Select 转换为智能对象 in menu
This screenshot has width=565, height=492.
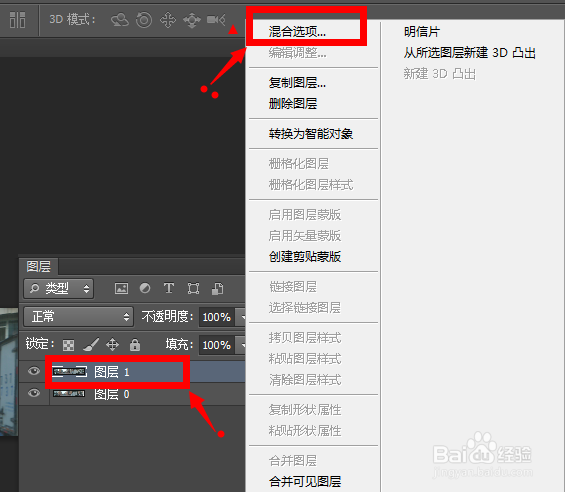click(311, 134)
